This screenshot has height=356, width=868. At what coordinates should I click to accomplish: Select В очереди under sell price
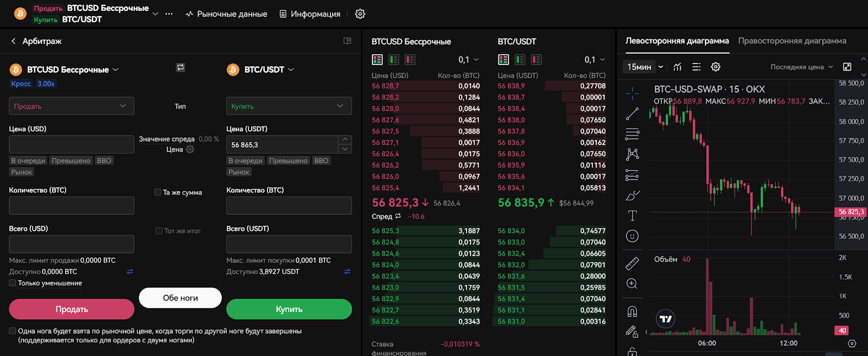pos(28,161)
